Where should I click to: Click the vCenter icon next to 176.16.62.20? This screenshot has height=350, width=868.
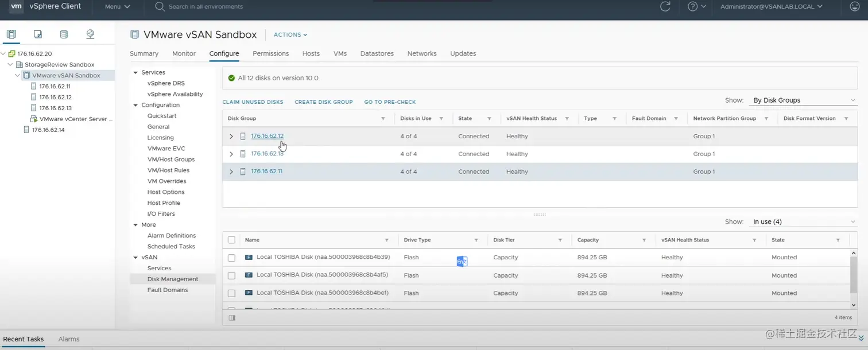pyautogui.click(x=12, y=54)
